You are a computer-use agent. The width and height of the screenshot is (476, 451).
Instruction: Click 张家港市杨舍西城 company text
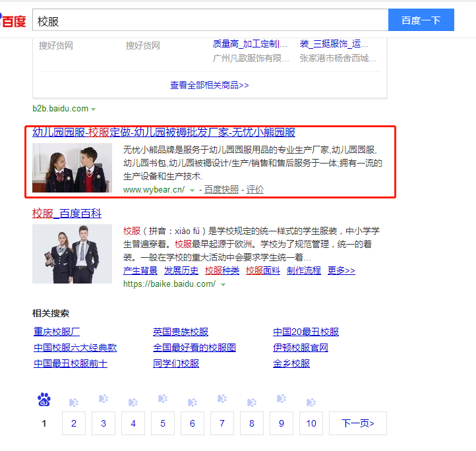[338, 58]
